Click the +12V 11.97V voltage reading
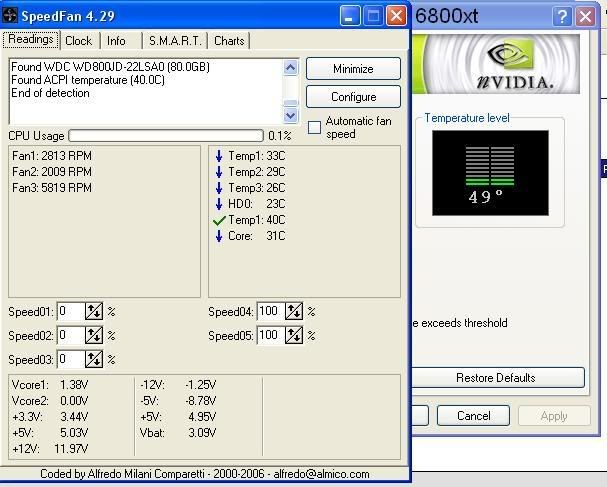Screen dimensions: 607x487 pos(50,449)
